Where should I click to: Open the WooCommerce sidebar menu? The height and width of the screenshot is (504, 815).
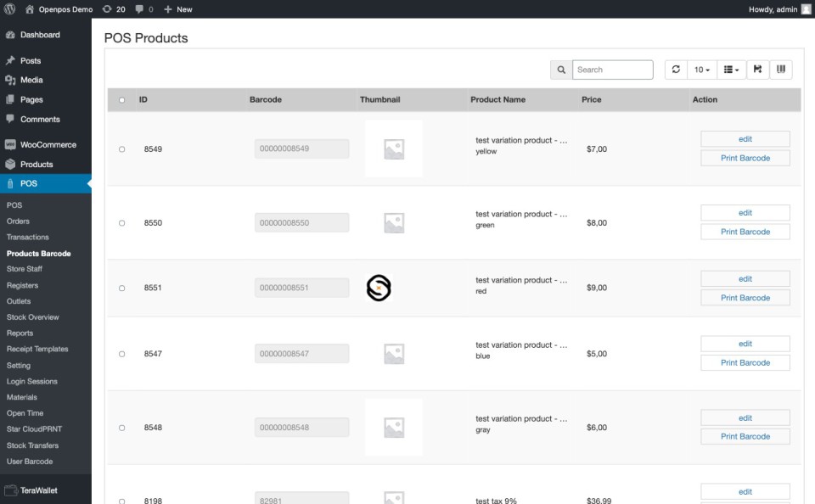(x=48, y=145)
